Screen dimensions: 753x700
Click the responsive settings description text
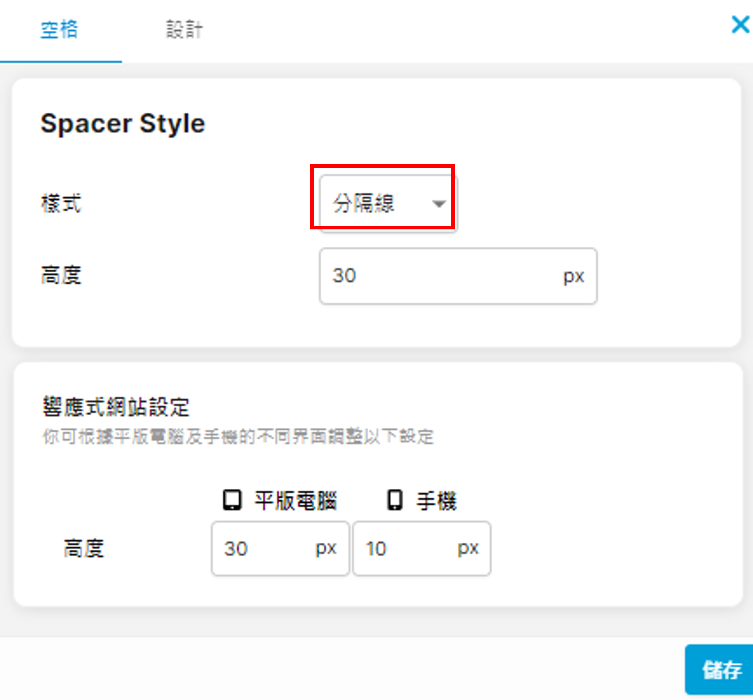pos(238,437)
